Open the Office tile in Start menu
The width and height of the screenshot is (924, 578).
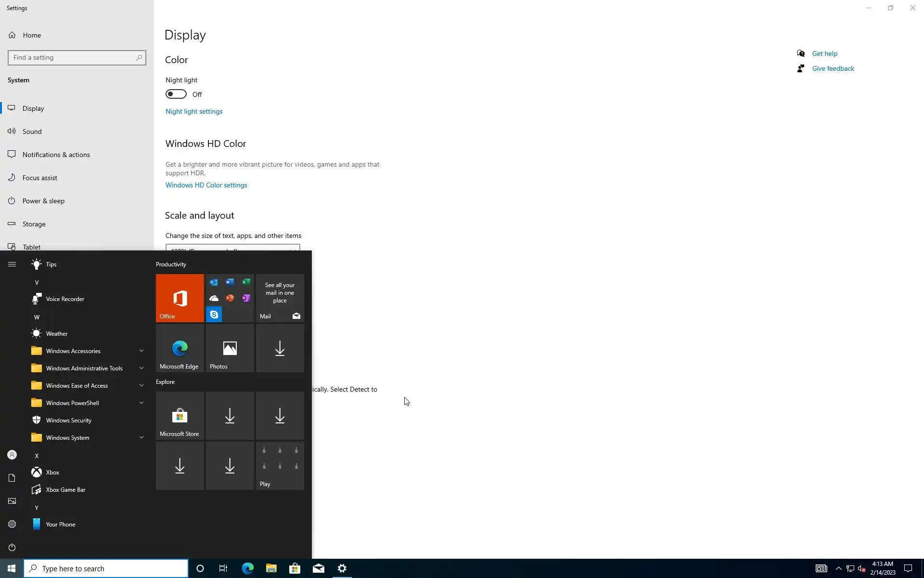tap(180, 298)
